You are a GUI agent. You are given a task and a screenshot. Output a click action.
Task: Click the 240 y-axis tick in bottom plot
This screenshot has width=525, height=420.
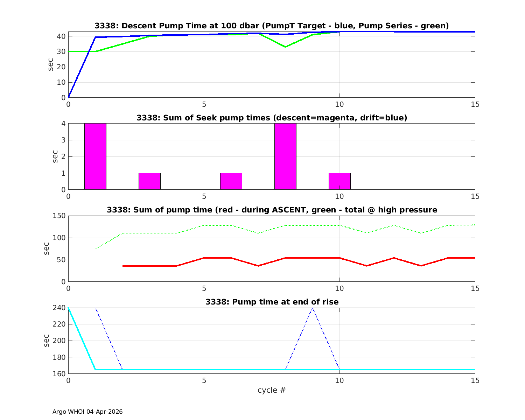coord(58,308)
